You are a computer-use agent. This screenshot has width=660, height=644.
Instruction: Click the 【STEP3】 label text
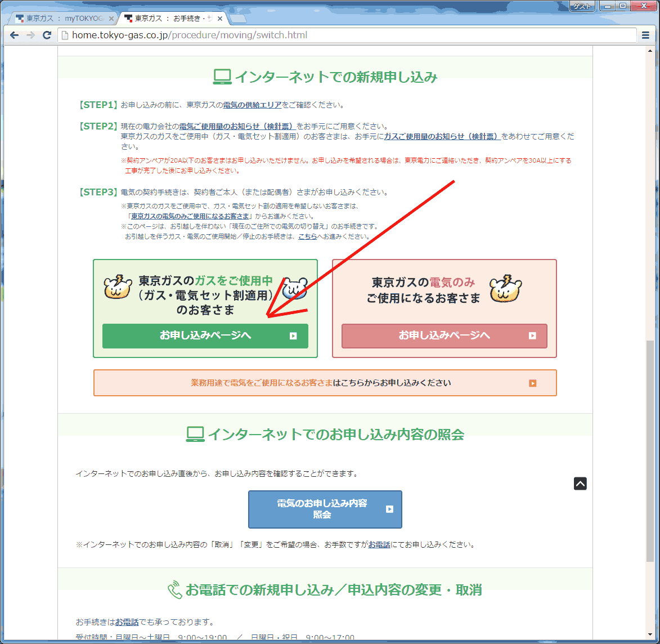pos(98,192)
